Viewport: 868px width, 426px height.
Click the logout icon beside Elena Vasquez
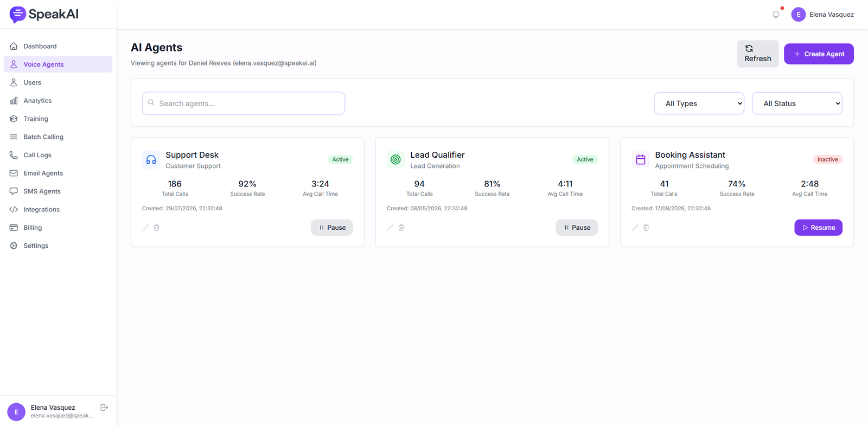pyautogui.click(x=104, y=408)
